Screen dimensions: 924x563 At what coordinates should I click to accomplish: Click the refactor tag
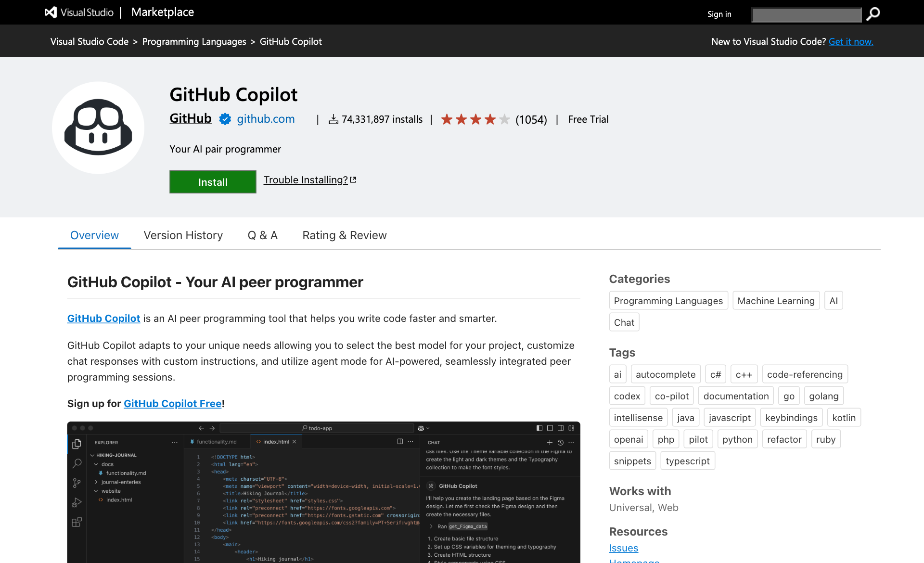coord(784,439)
